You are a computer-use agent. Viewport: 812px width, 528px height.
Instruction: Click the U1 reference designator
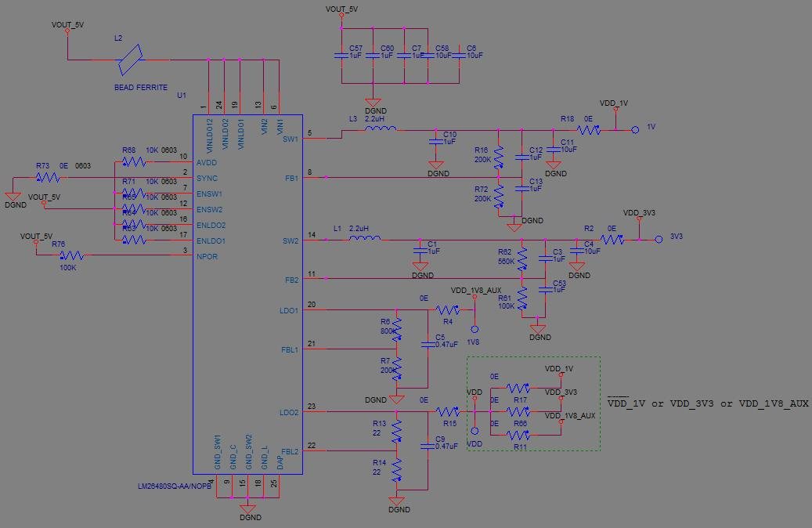(181, 96)
